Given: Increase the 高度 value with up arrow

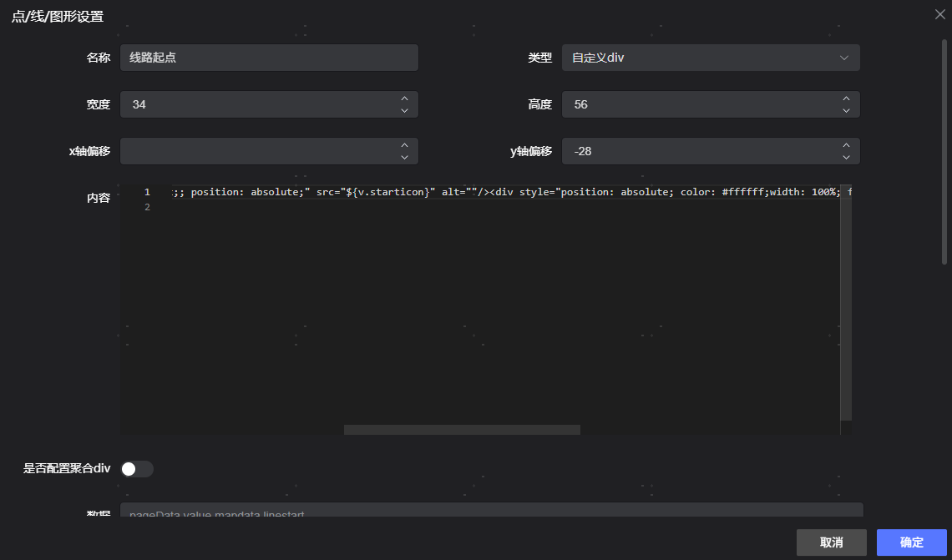Looking at the screenshot, I should click(846, 98).
